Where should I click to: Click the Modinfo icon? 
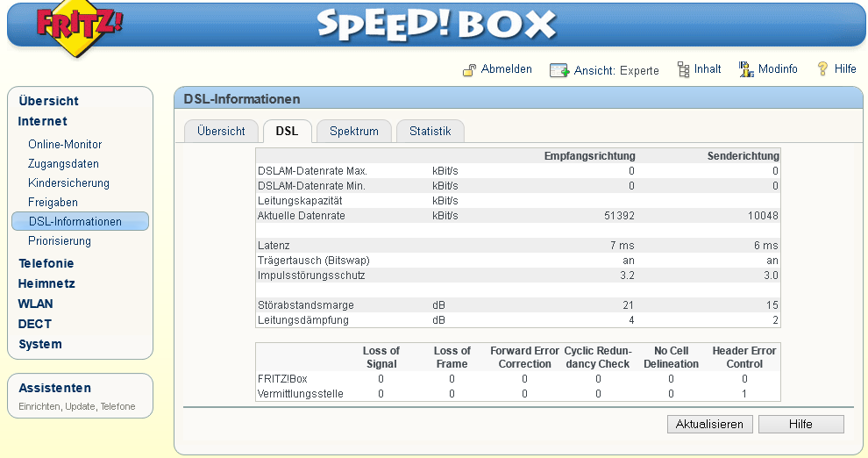point(746,69)
